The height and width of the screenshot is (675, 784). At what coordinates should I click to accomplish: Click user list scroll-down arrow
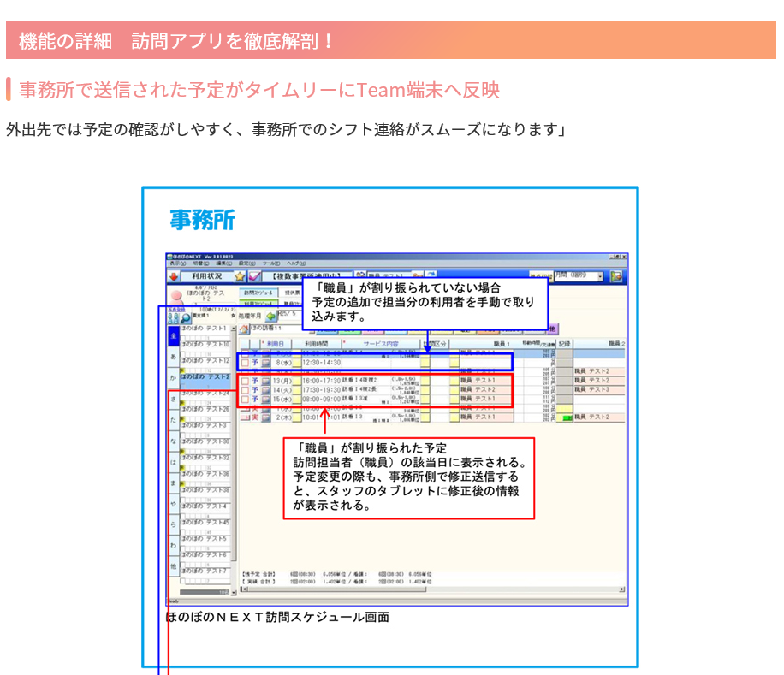(234, 592)
